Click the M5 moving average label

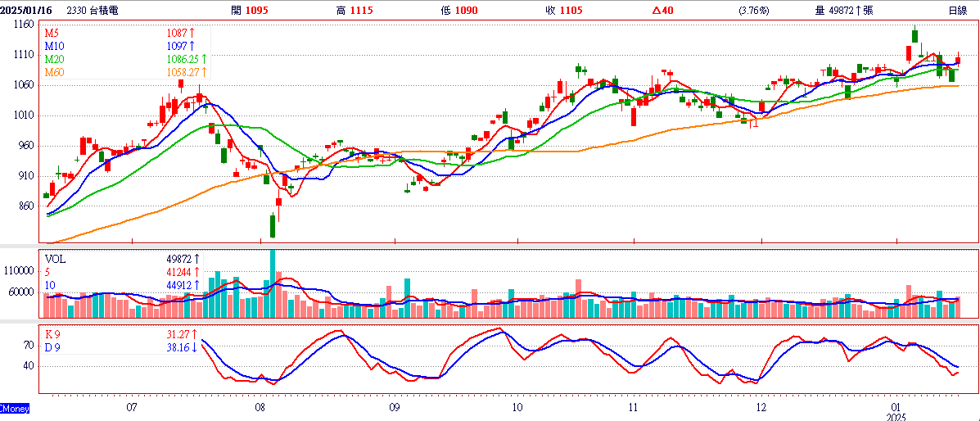point(51,33)
